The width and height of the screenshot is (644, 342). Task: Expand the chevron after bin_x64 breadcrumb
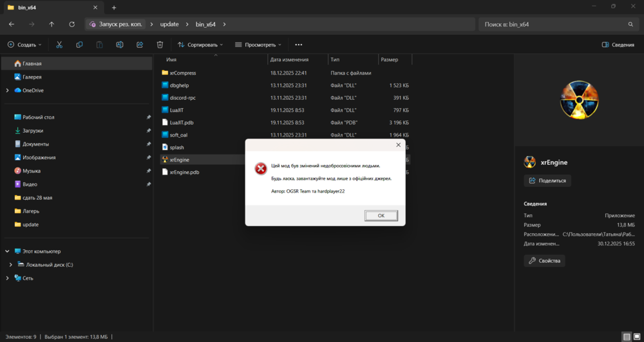pos(224,24)
